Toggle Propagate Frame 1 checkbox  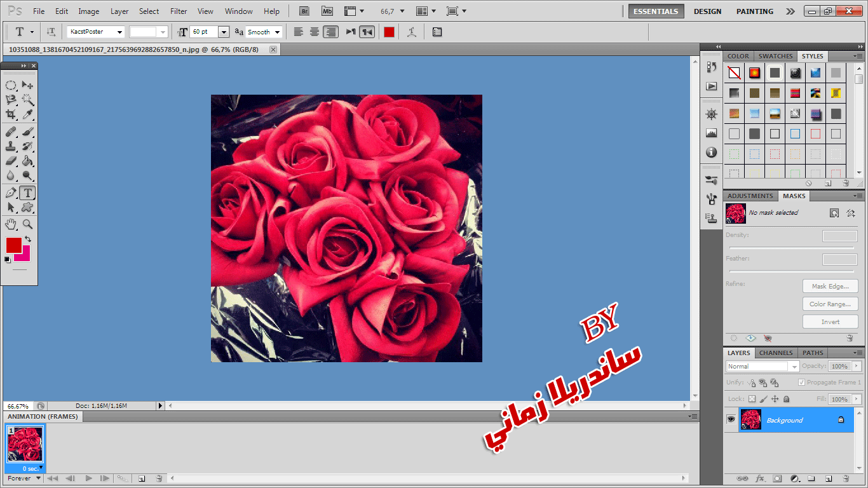[x=801, y=383]
